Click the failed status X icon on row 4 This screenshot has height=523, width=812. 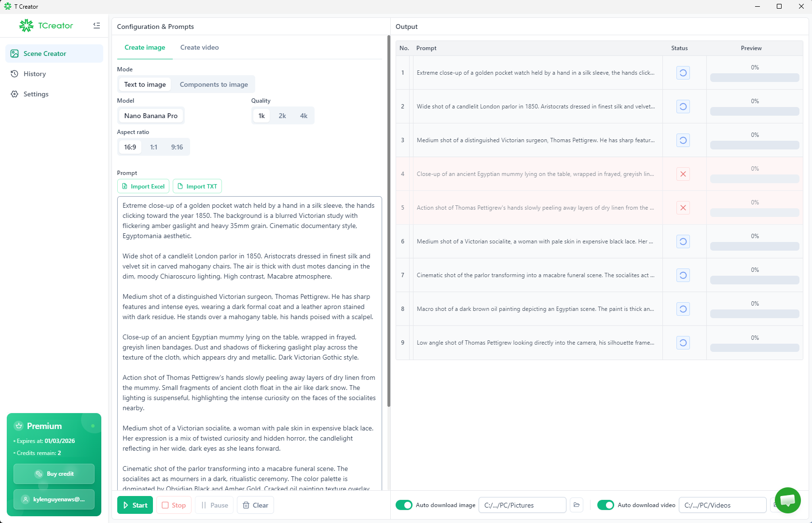683,174
